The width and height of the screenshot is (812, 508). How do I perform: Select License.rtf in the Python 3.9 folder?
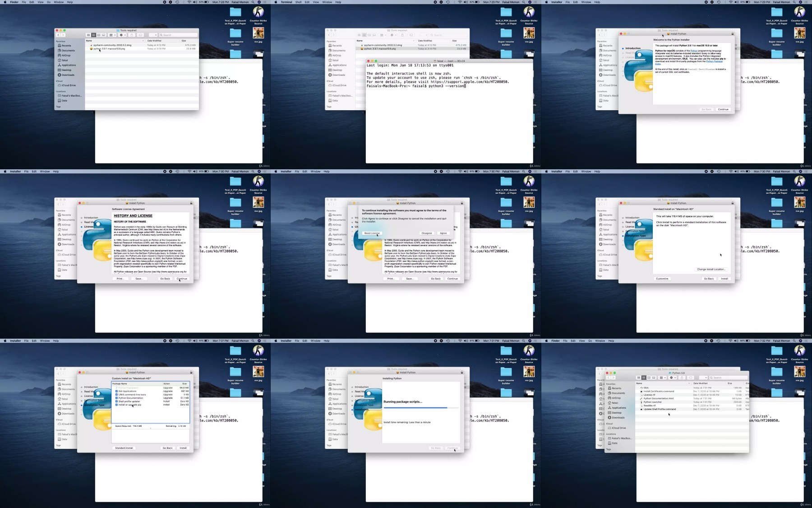(649, 395)
